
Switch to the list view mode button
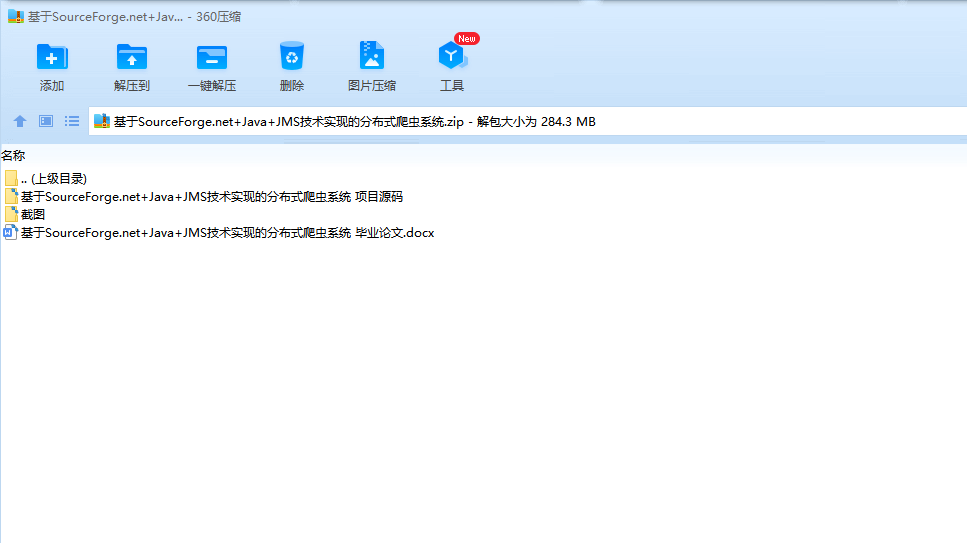click(x=72, y=121)
